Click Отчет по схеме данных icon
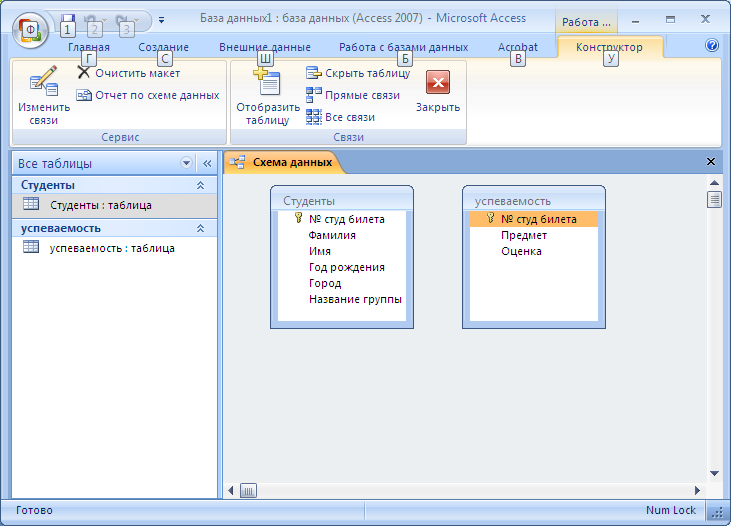Image resolution: width=731 pixels, height=526 pixels. coord(84,95)
